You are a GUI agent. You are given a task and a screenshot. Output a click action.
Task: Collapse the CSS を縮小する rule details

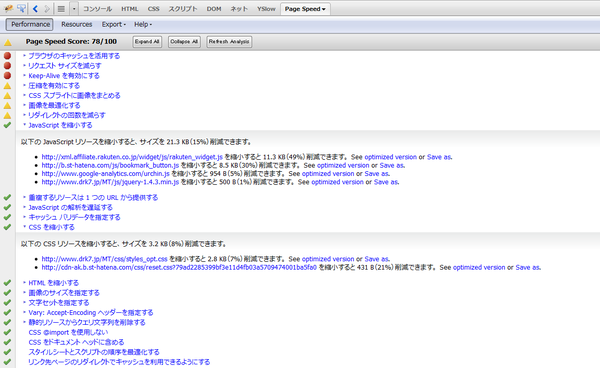[x=51, y=227]
